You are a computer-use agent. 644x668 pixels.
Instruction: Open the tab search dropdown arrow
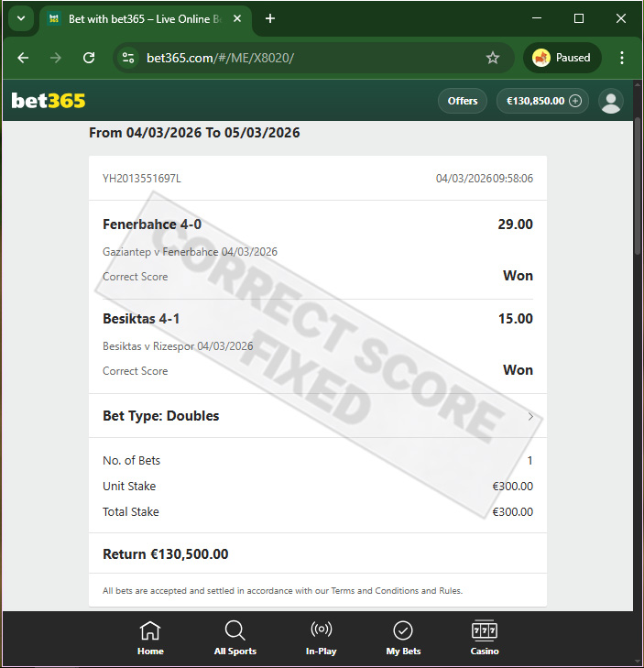click(x=21, y=18)
